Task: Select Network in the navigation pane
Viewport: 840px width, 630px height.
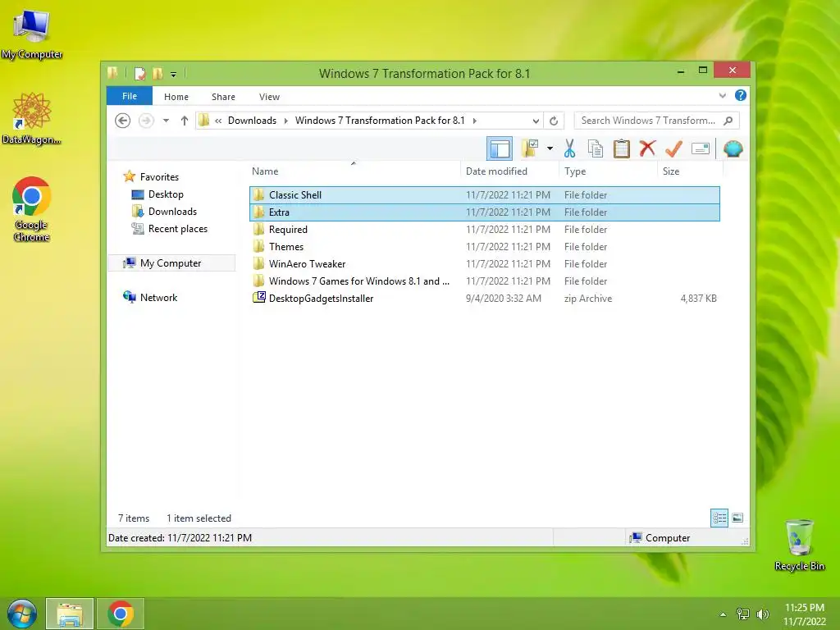Action: (151, 297)
